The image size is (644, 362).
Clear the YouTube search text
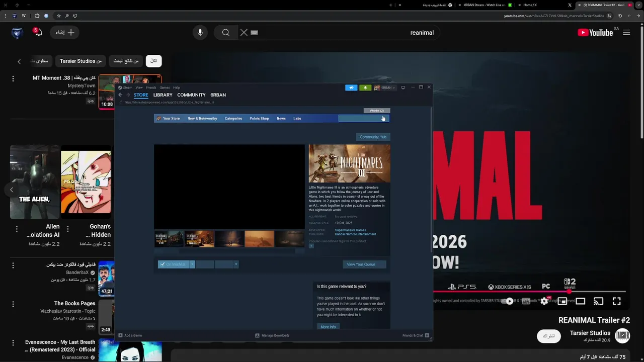(244, 33)
